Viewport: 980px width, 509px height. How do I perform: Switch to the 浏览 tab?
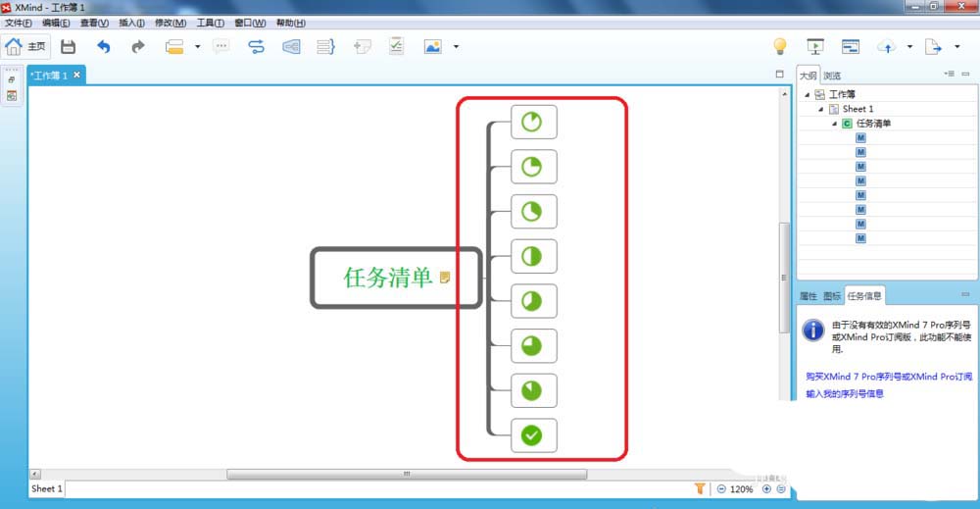[832, 76]
